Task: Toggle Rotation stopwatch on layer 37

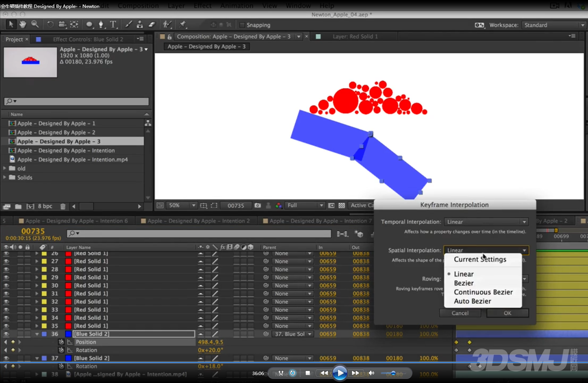Action: 61,366
